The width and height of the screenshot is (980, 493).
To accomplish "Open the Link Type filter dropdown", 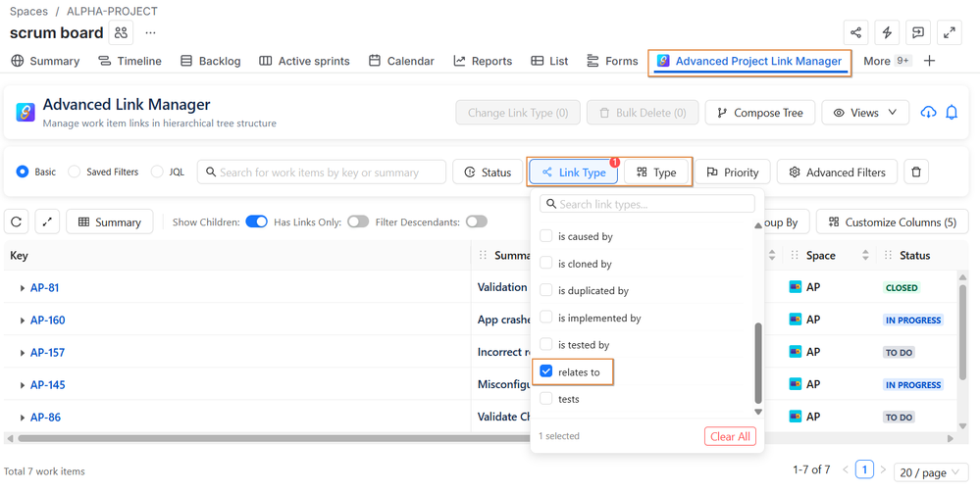I will [x=573, y=172].
